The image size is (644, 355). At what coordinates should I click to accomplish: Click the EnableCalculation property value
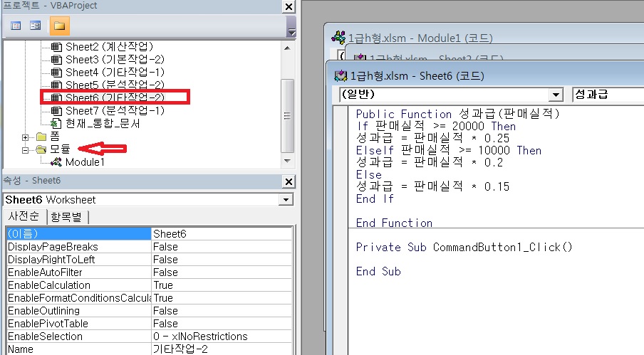[221, 285]
